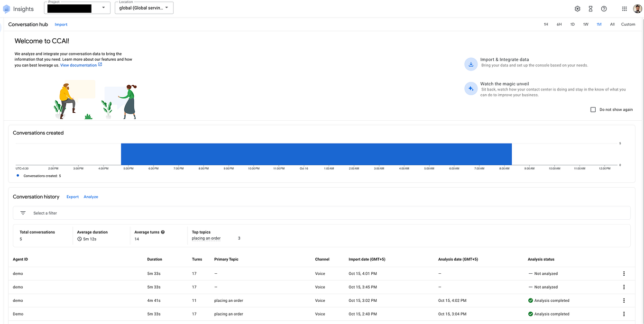Click the Import & Integrate data download icon
Viewport: 644px width, 324px height.
point(471,64)
